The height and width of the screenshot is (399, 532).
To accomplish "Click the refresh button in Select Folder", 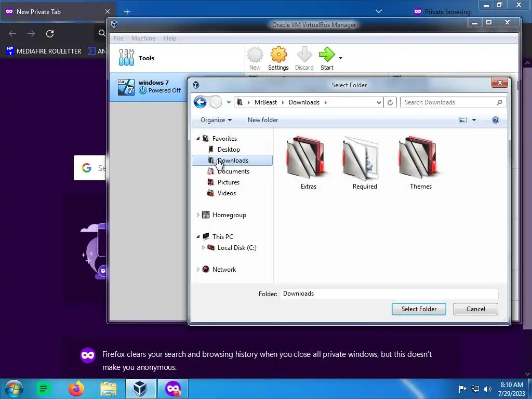I will coord(390,102).
